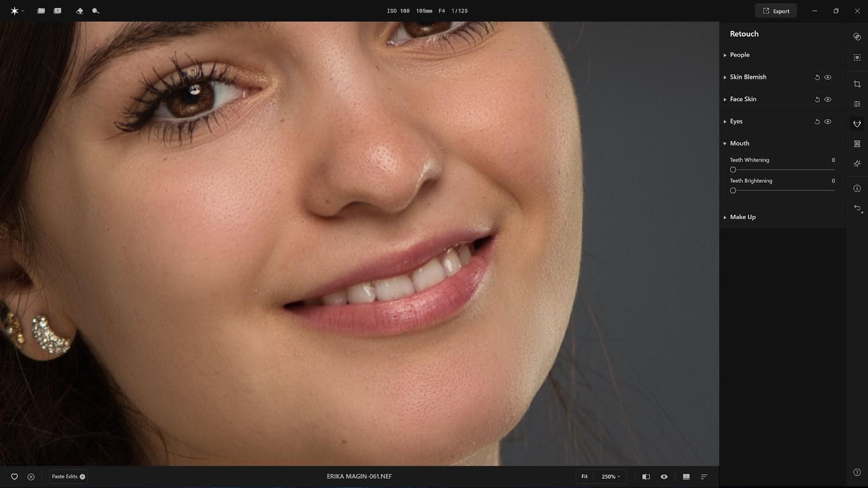The height and width of the screenshot is (488, 868).
Task: Open the overlapping-circles panel icon
Action: [x=857, y=37]
